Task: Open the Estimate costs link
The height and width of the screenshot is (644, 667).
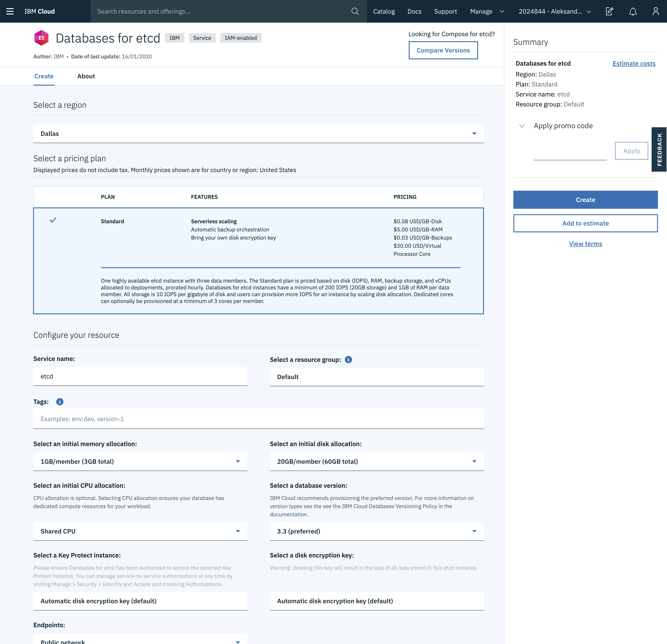Action: (634, 63)
